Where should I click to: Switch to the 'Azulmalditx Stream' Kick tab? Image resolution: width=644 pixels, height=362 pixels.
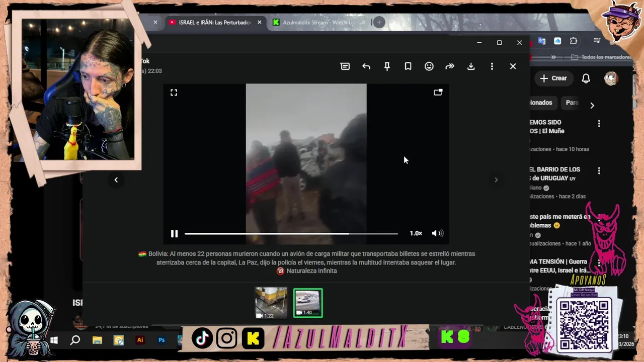(319, 23)
